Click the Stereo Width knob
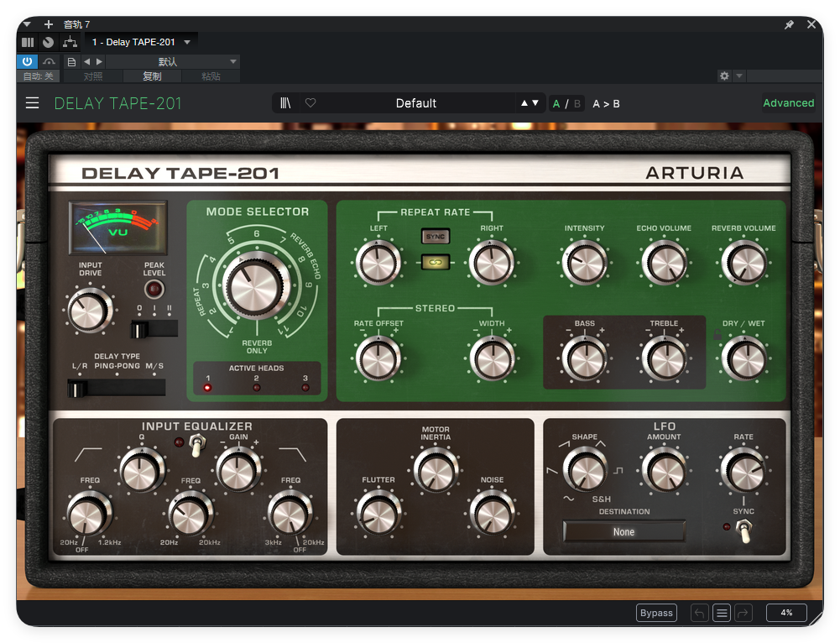 pos(492,358)
